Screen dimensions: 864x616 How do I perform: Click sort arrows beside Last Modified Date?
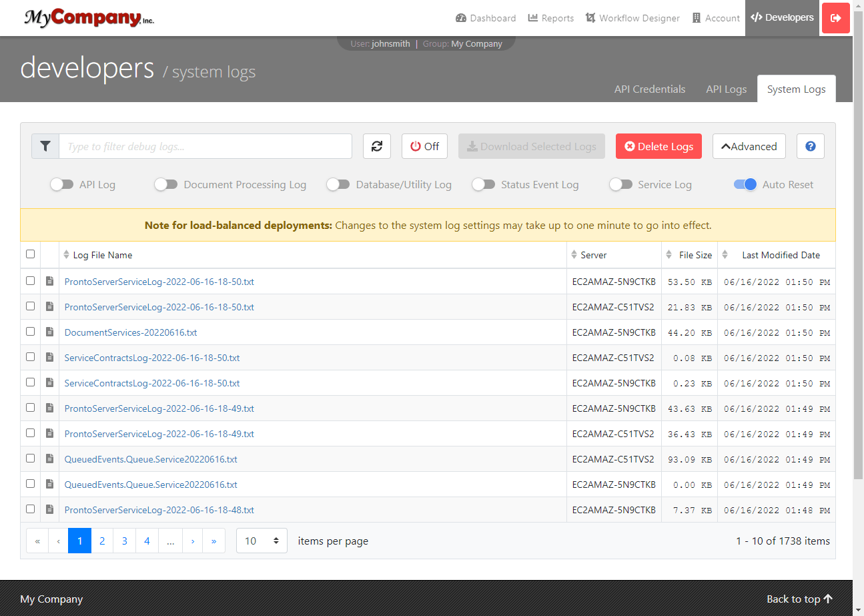pos(726,255)
